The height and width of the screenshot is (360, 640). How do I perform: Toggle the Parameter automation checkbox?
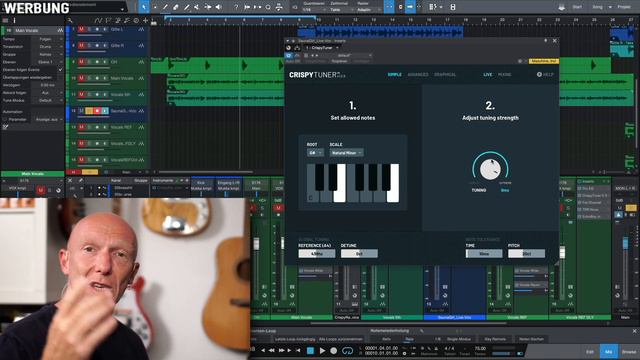click(5, 119)
